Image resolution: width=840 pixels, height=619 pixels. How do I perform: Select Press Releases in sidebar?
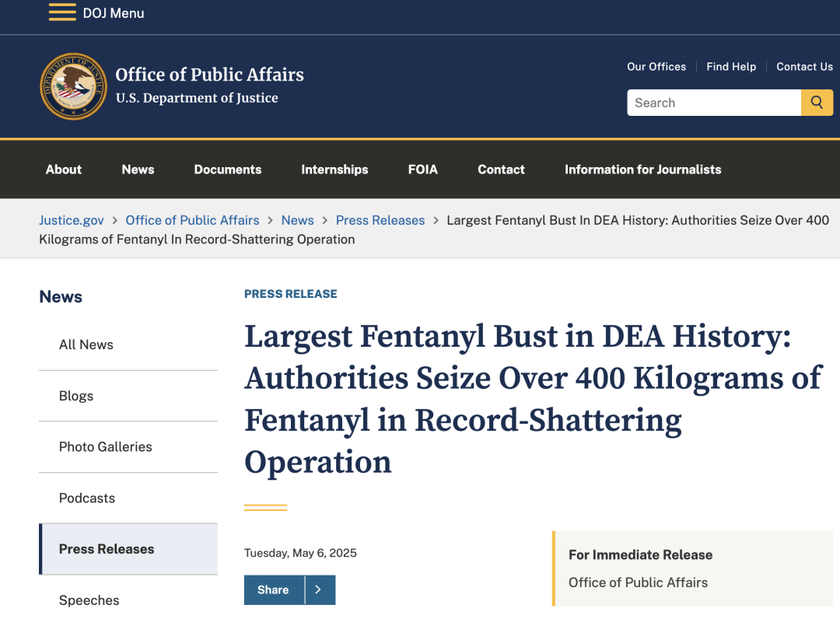[128, 549]
